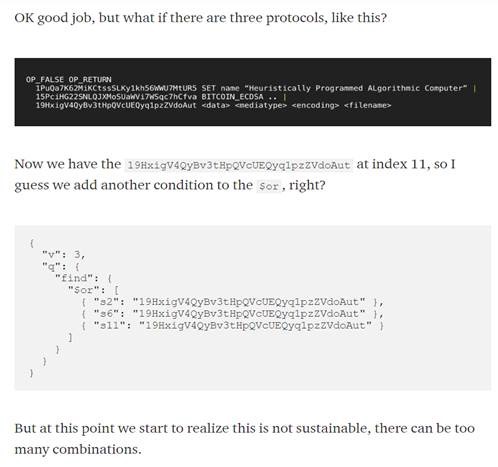Select the OP_FALSE OP_RETURN line

pyautogui.click(x=68, y=80)
